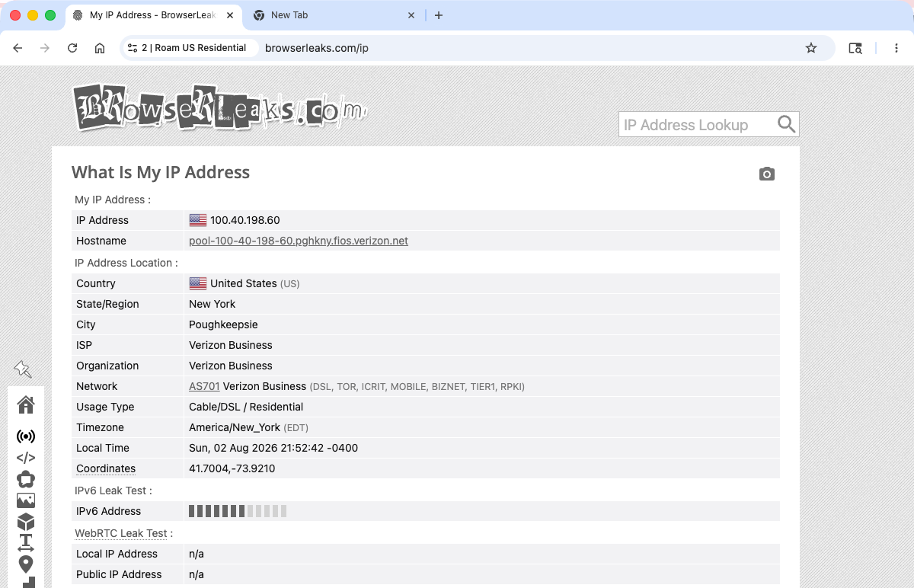914x588 pixels.
Task: Click the US flag in Country row
Action: coord(198,283)
